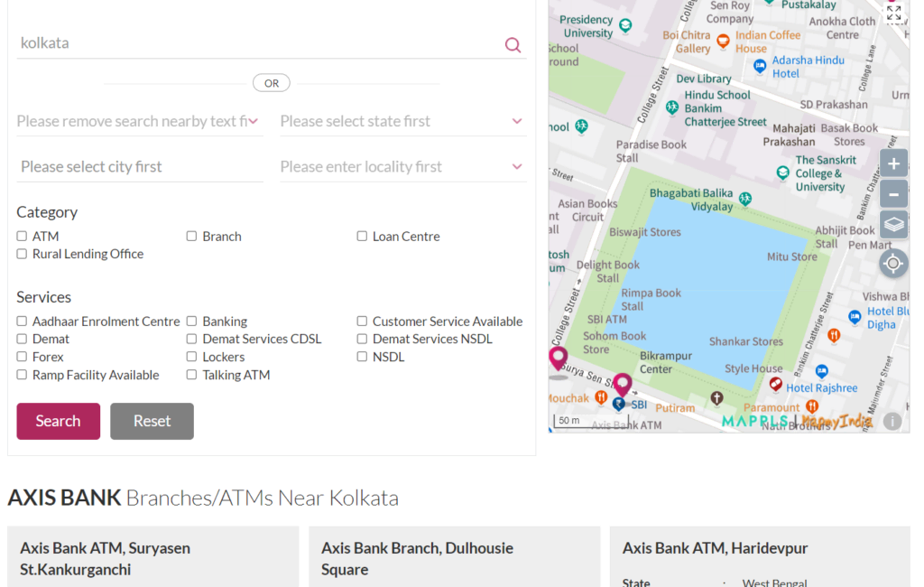Click the 'Boi Chitra Gallery' map label

click(687, 42)
